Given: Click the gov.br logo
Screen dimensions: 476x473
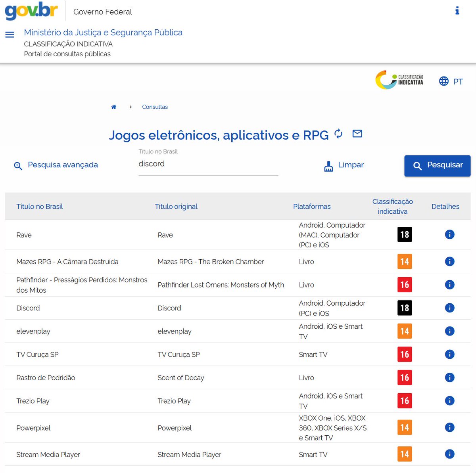Looking at the screenshot, I should (x=31, y=11).
